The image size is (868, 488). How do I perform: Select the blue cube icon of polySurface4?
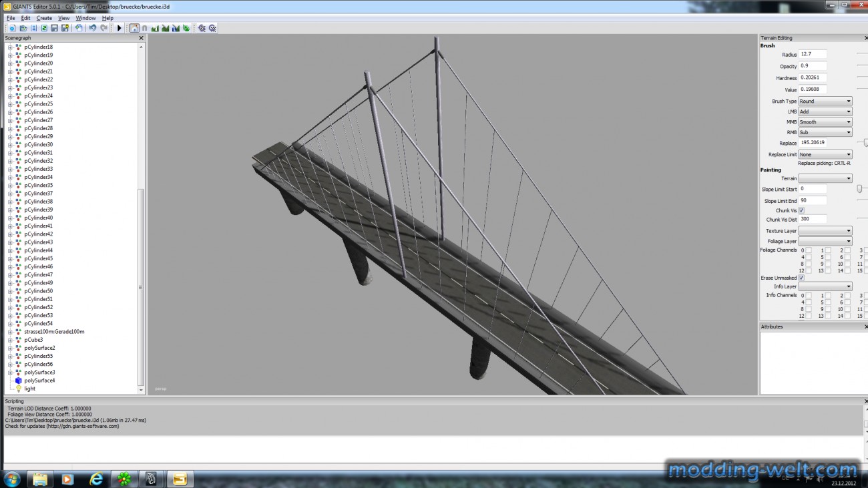point(18,381)
